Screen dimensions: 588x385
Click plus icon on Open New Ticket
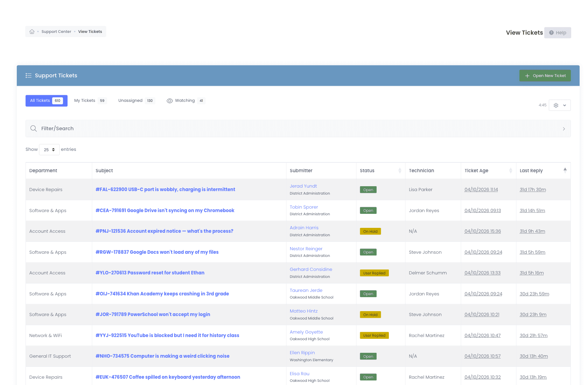pos(527,76)
